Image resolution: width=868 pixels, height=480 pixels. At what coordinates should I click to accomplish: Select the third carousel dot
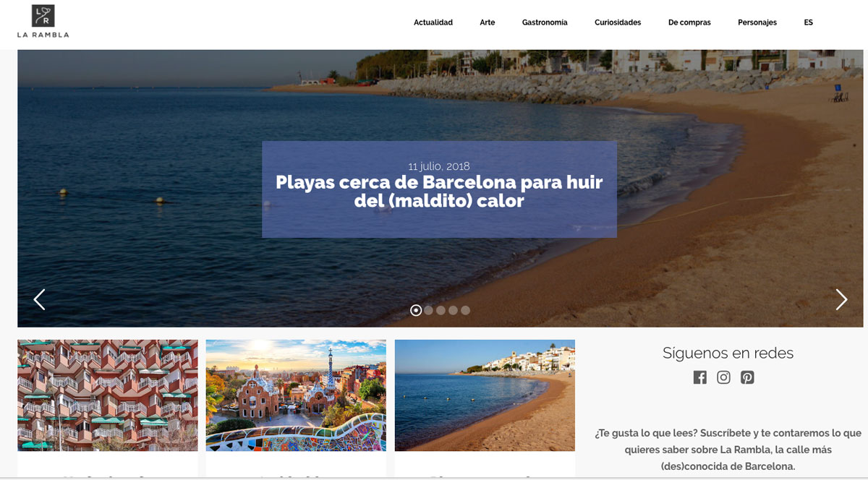441,310
